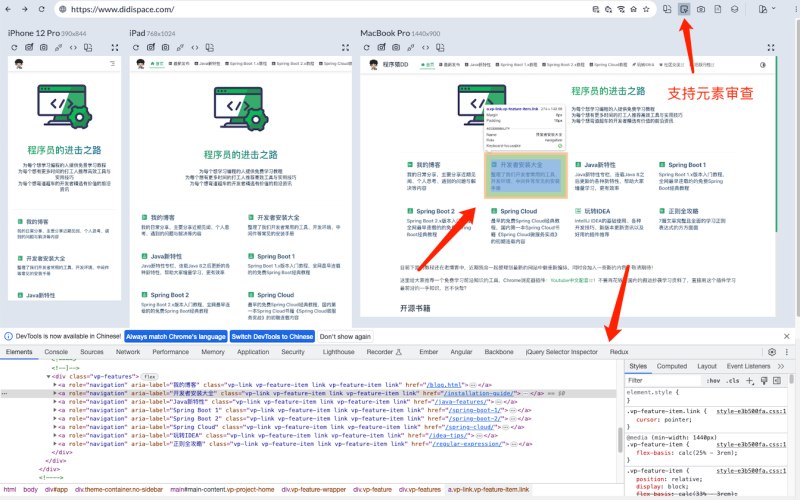The height and width of the screenshot is (500, 800).
Task: Open the Computed styles tab
Action: pyautogui.click(x=671, y=366)
